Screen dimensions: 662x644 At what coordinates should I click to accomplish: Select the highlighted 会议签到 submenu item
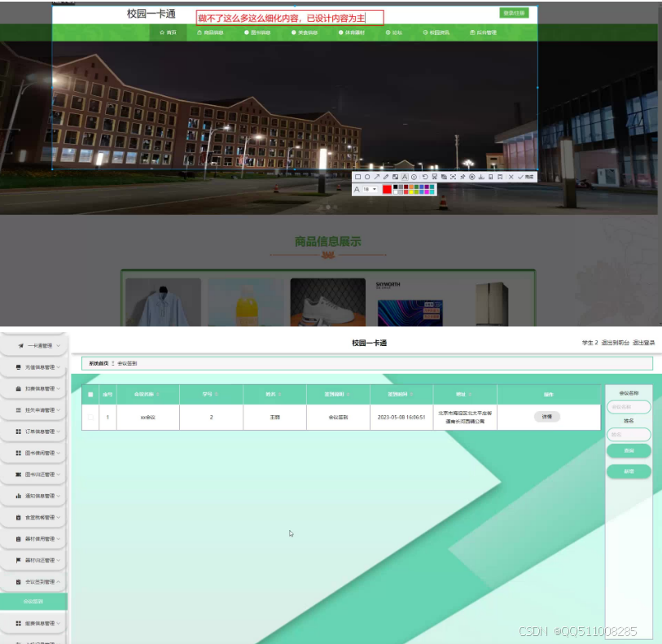[x=33, y=602]
